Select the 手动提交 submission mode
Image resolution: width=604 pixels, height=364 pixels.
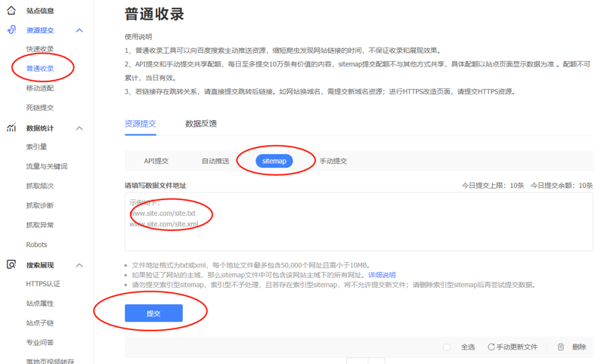[x=333, y=161]
